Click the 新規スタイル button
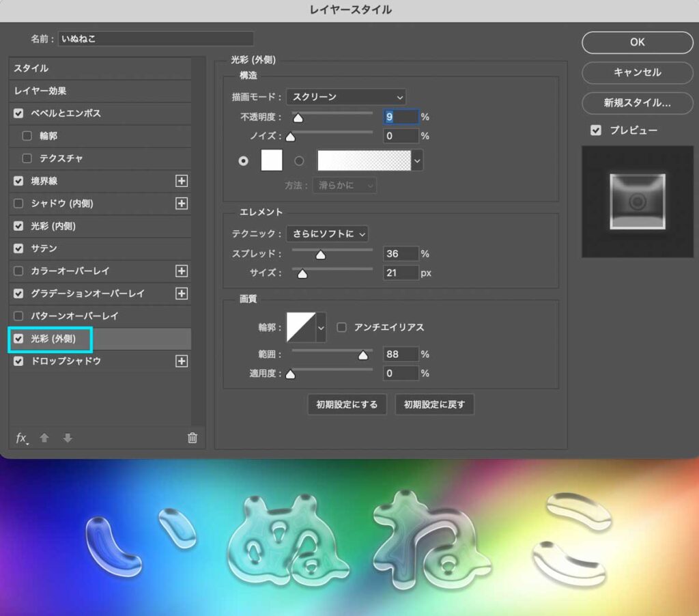 [636, 103]
